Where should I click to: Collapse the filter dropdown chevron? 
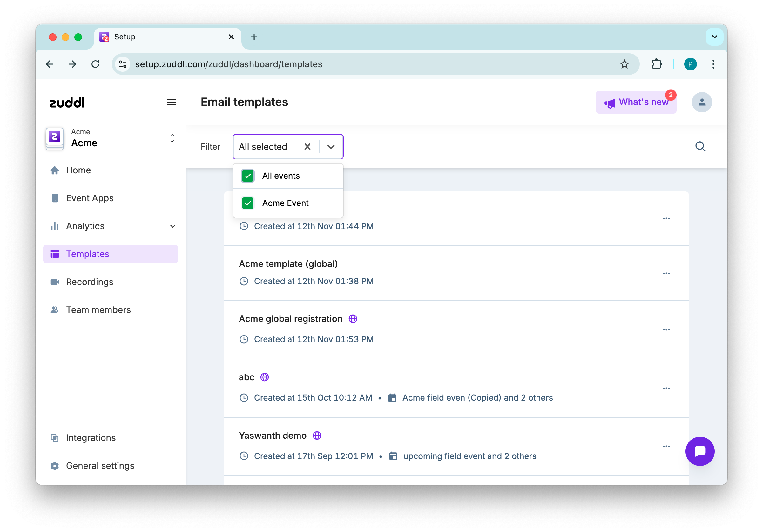[331, 146]
